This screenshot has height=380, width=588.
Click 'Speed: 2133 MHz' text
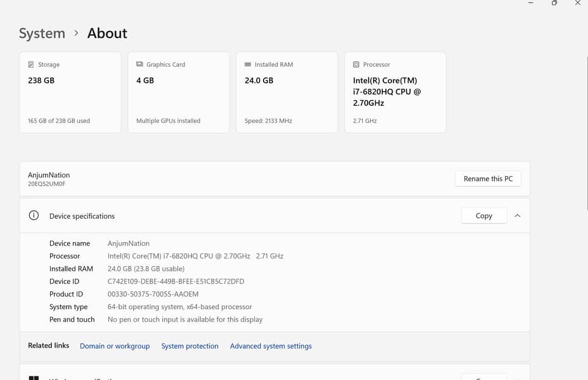(x=268, y=121)
